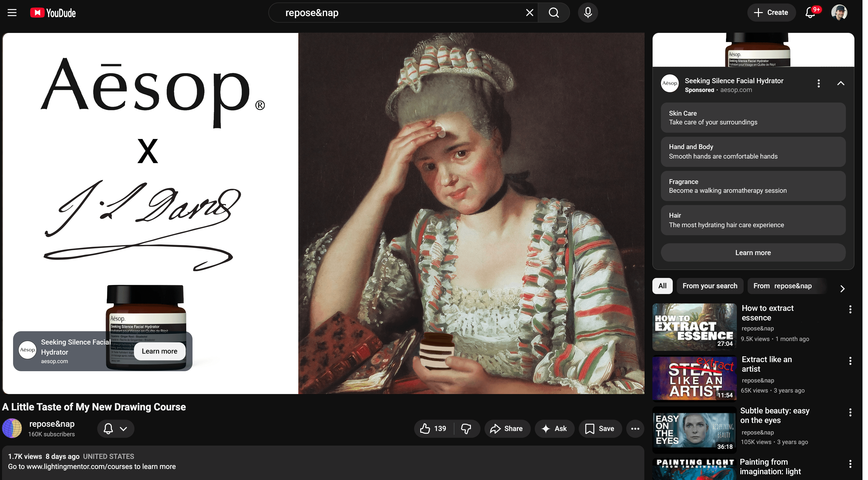The height and width of the screenshot is (480, 868).
Task: Toggle the All filter chip
Action: coord(662,286)
